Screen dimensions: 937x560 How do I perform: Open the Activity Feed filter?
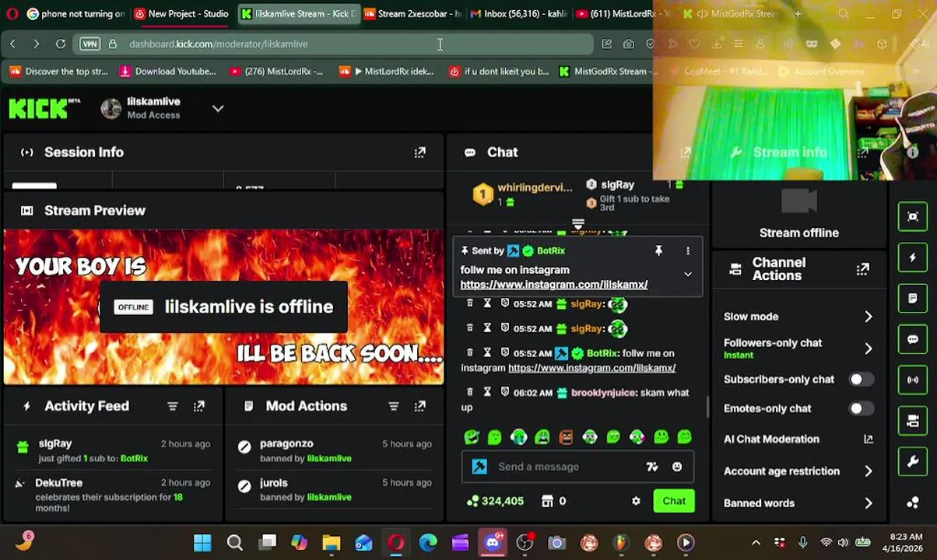[x=173, y=406]
